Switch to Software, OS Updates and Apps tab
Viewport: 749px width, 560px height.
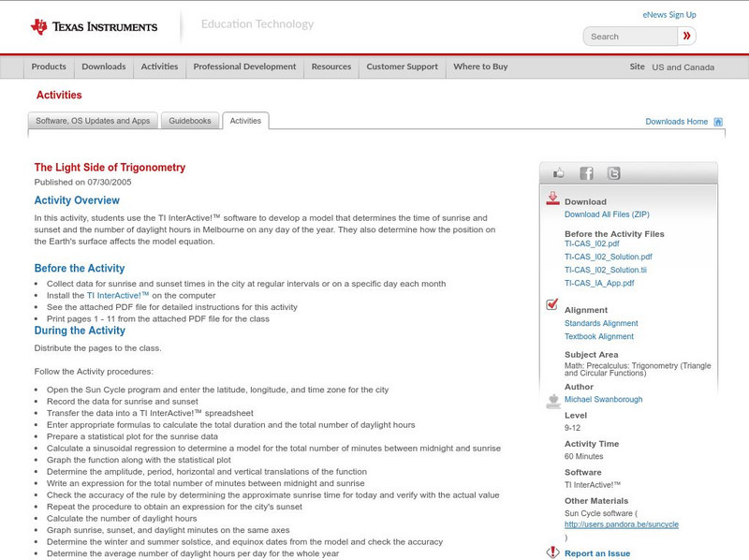click(93, 121)
